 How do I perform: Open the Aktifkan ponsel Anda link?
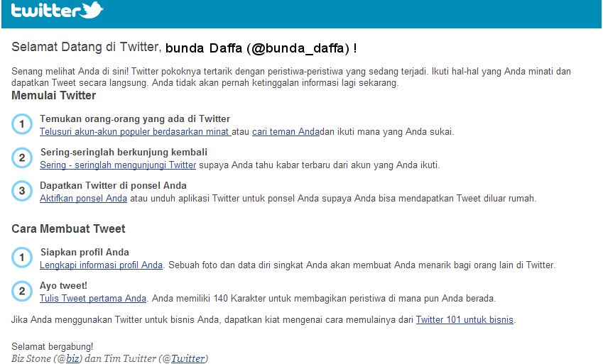pos(83,199)
